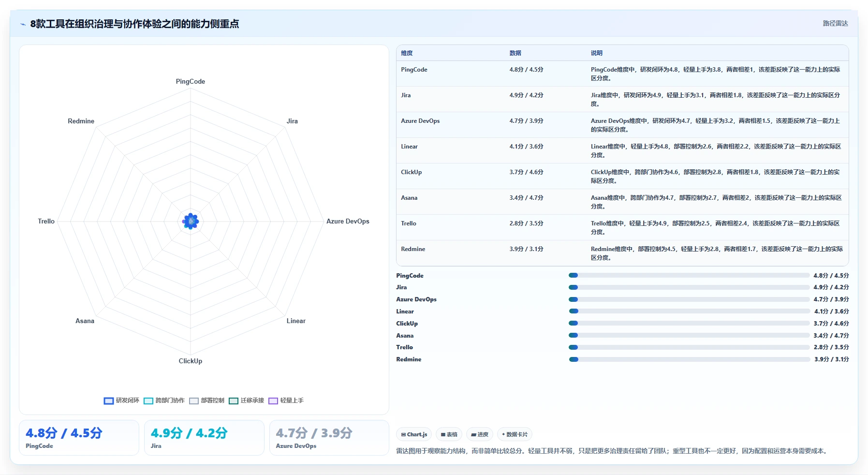Click the cluster of data points at the radar center
Image resolution: width=868 pixels, height=475 pixels.
(x=191, y=221)
